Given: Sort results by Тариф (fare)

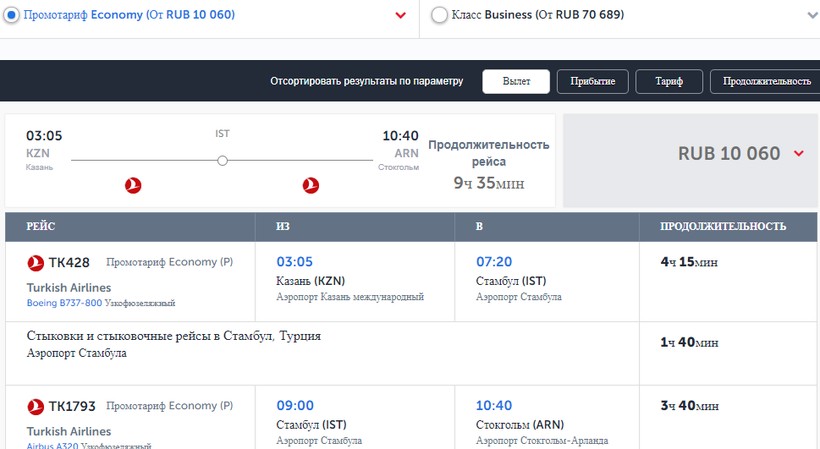Looking at the screenshot, I should coord(669,81).
